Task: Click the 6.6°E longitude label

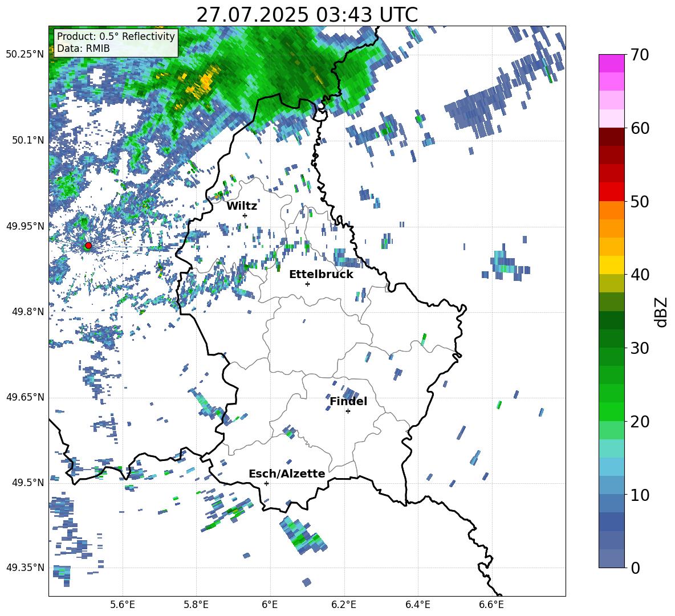Action: tap(491, 605)
